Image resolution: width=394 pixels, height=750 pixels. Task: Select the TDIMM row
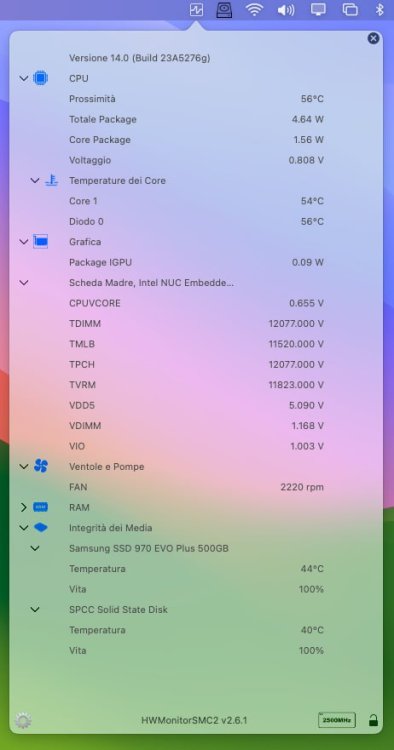196,323
